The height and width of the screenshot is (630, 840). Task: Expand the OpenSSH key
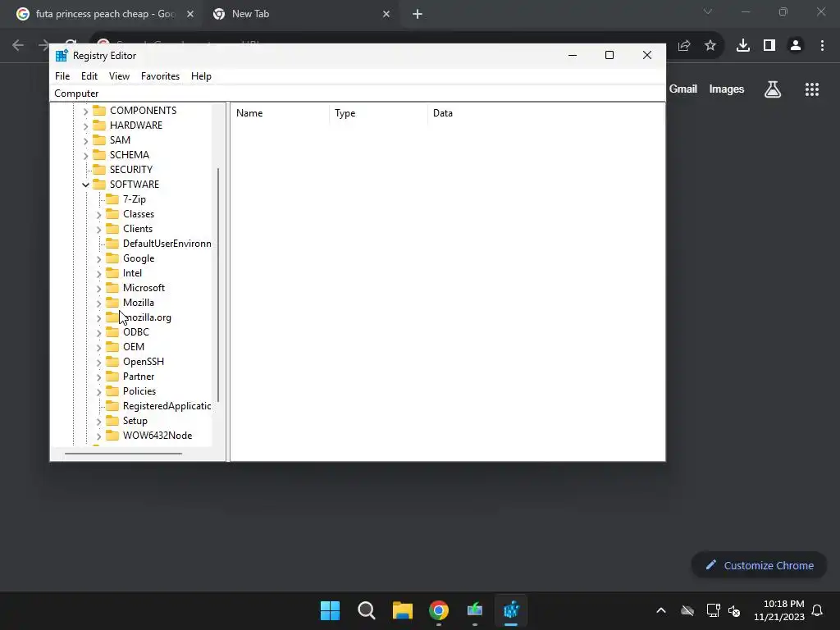click(98, 362)
